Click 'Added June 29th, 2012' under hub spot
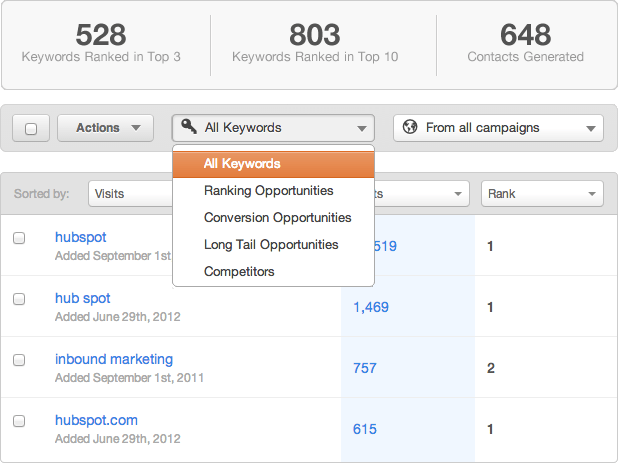The image size is (618, 463). click(117, 317)
